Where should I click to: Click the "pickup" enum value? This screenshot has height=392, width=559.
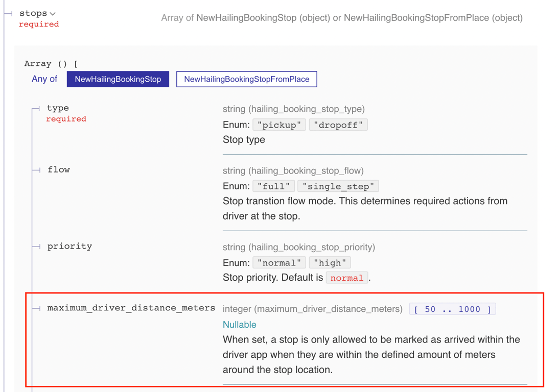click(x=279, y=125)
